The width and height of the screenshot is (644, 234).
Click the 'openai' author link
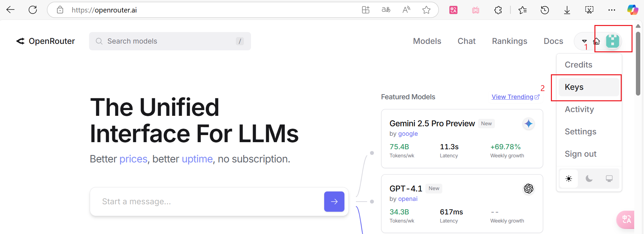pyautogui.click(x=408, y=199)
